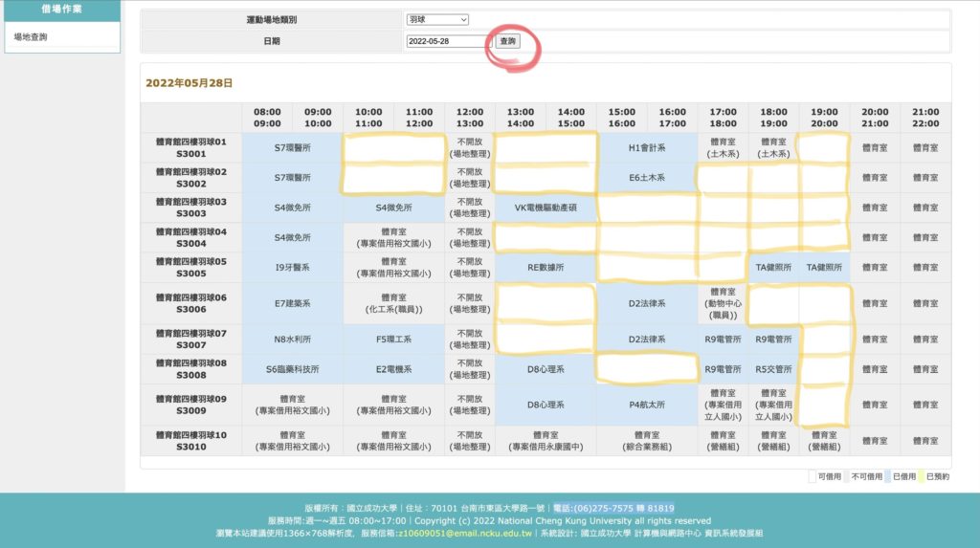
Task: Click the RE數據所 booking cell
Action: tap(546, 268)
